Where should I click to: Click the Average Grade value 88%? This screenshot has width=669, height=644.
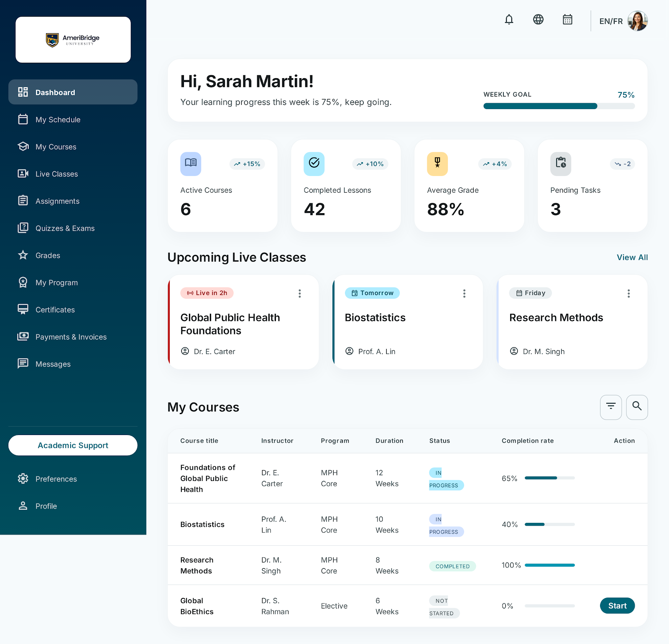pyautogui.click(x=446, y=209)
